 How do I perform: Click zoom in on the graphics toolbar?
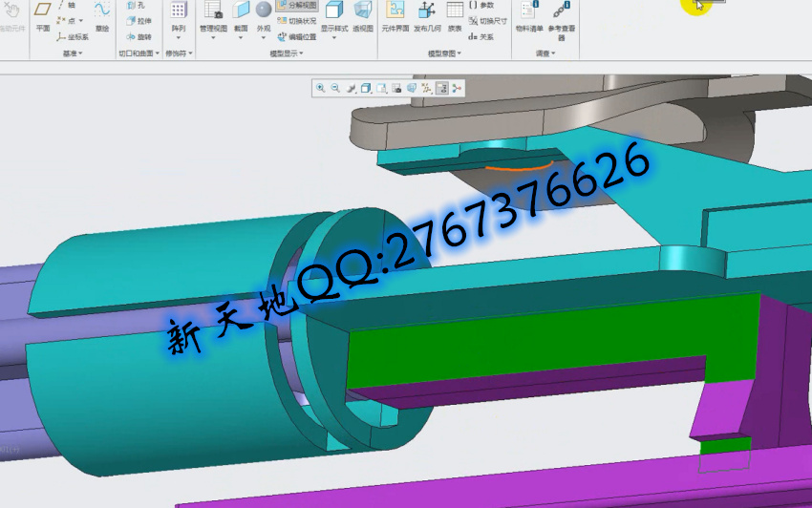click(320, 88)
